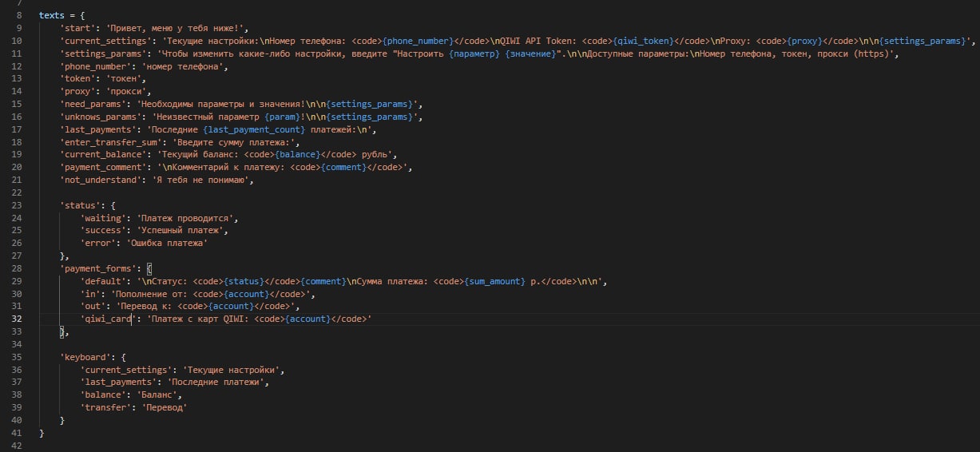Click the 'transfer' key
This screenshot has width=980, height=452.
tap(107, 410)
